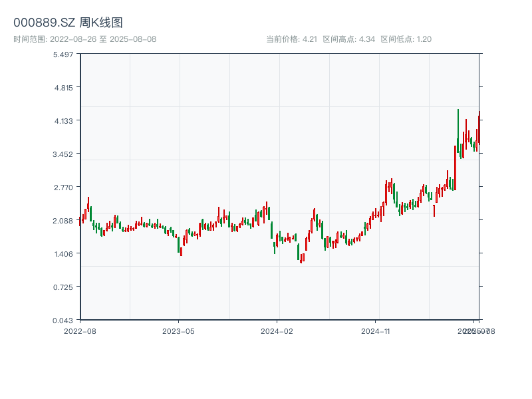Select the 时间范围 date range text
532x399 pixels.
(x=84, y=39)
